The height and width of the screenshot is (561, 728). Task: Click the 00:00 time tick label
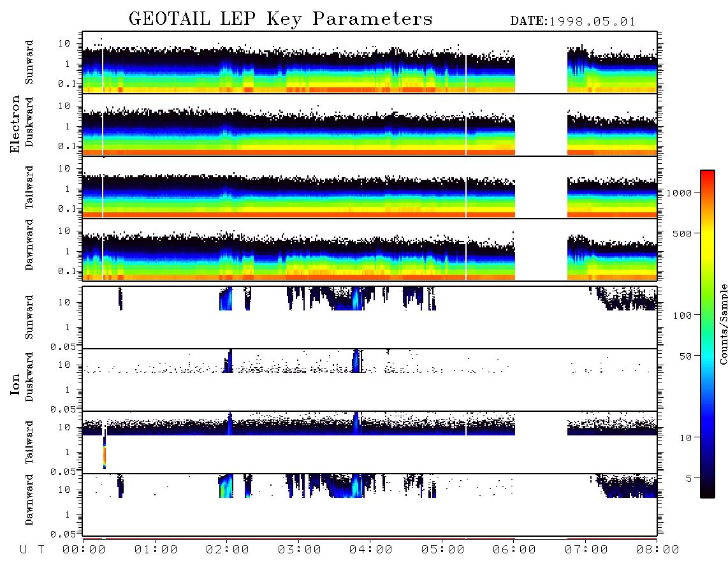[x=84, y=550]
